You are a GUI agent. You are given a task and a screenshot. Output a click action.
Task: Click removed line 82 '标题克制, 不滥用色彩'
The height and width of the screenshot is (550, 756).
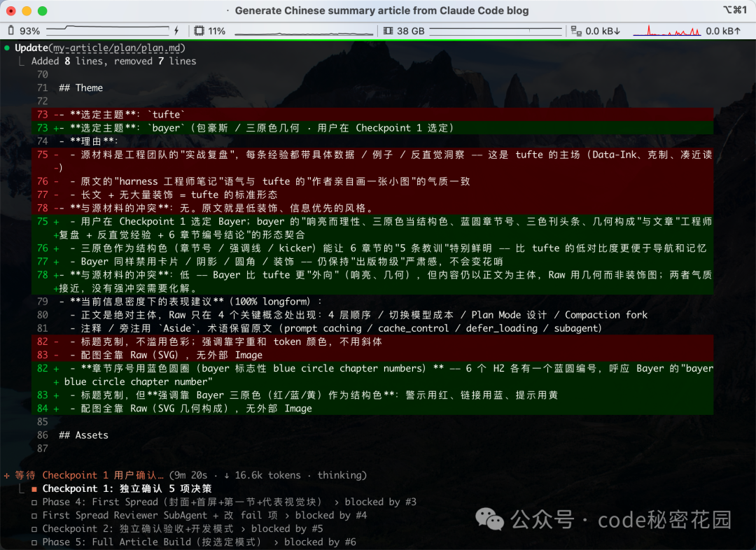click(x=372, y=341)
